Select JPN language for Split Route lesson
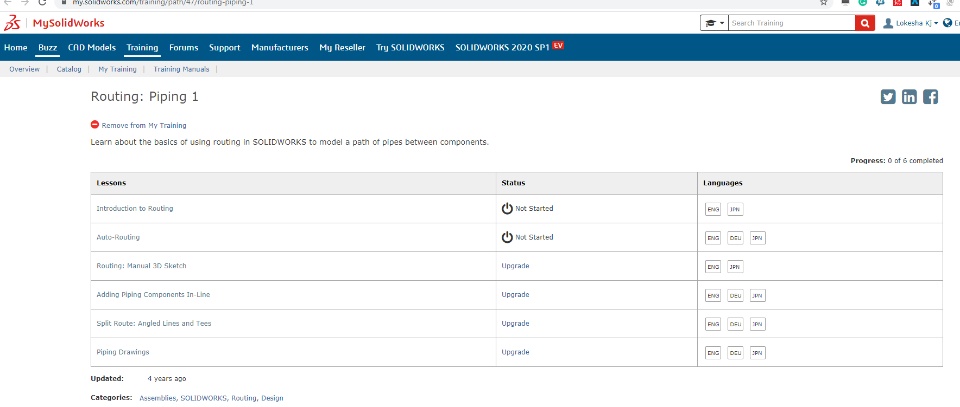The width and height of the screenshot is (960, 407). 757,324
